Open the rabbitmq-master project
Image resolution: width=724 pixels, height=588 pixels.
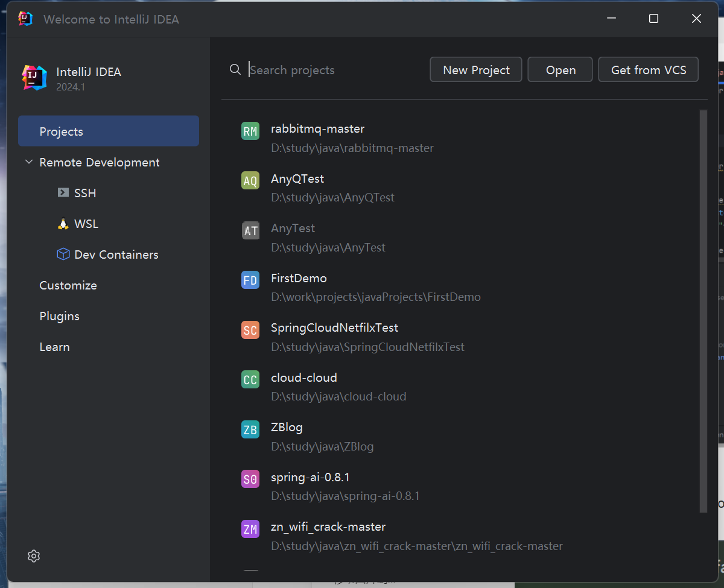point(318,128)
